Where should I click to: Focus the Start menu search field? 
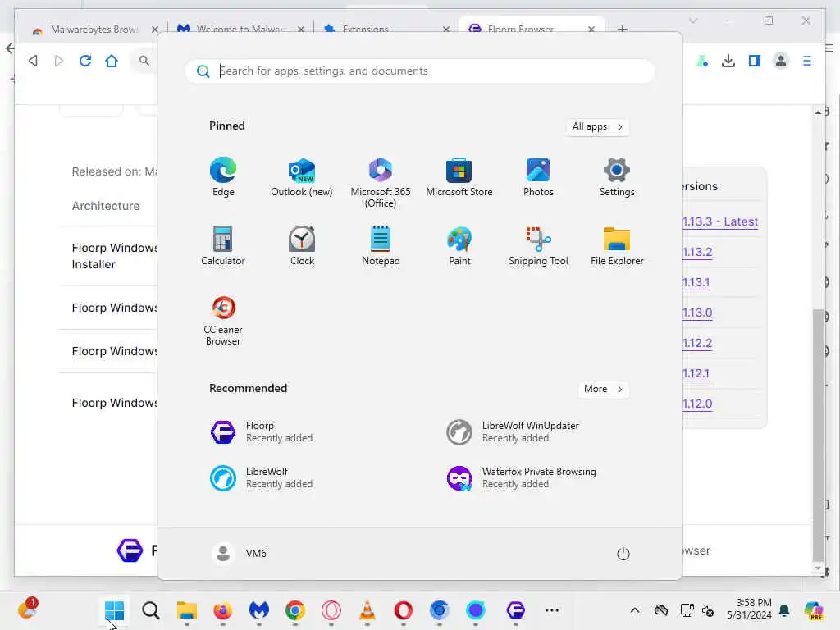coord(419,71)
